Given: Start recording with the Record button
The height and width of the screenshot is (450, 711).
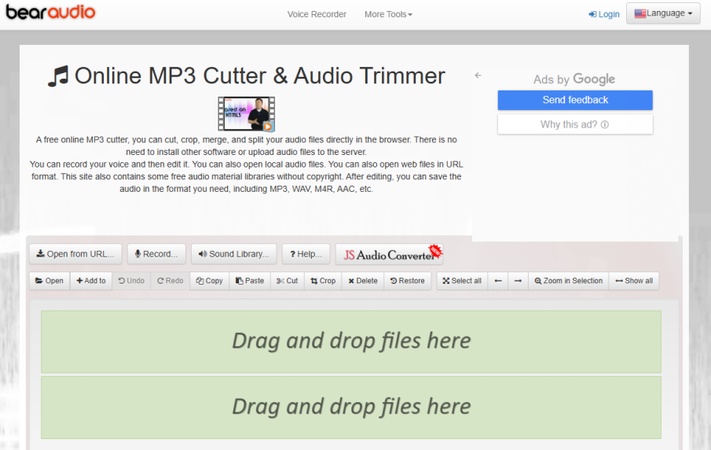Looking at the screenshot, I should (x=156, y=254).
